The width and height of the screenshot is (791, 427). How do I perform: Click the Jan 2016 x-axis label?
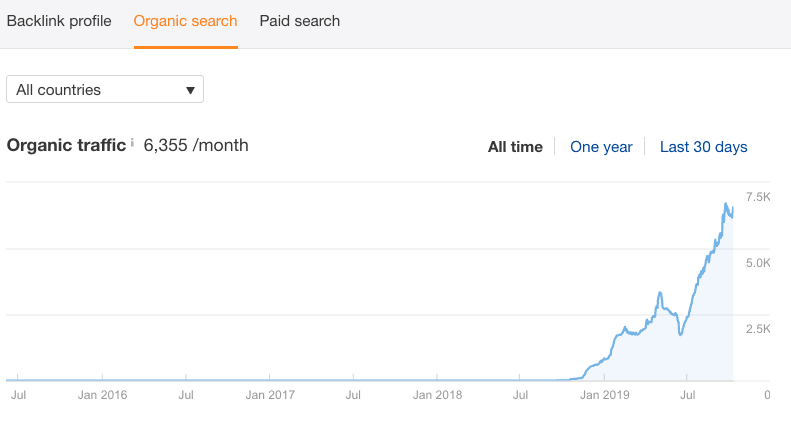[103, 395]
